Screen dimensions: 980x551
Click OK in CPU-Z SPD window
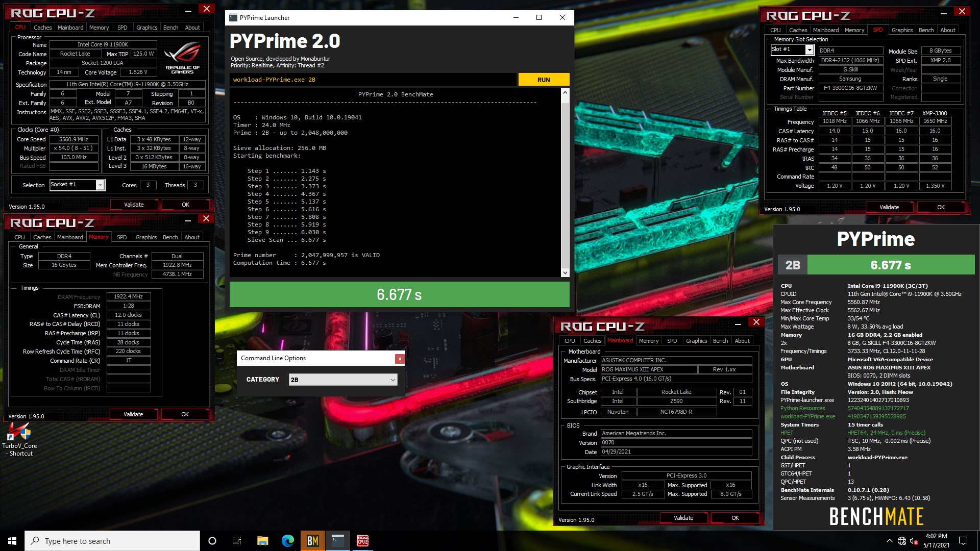pos(941,207)
